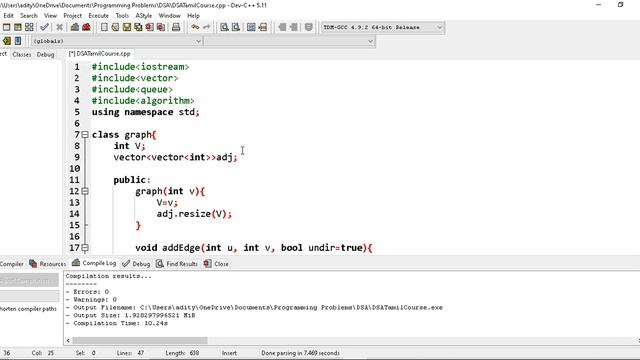The image size is (640, 360).
Task: Select the DSATamilCourse.cpp editor tab
Action: click(x=100, y=53)
